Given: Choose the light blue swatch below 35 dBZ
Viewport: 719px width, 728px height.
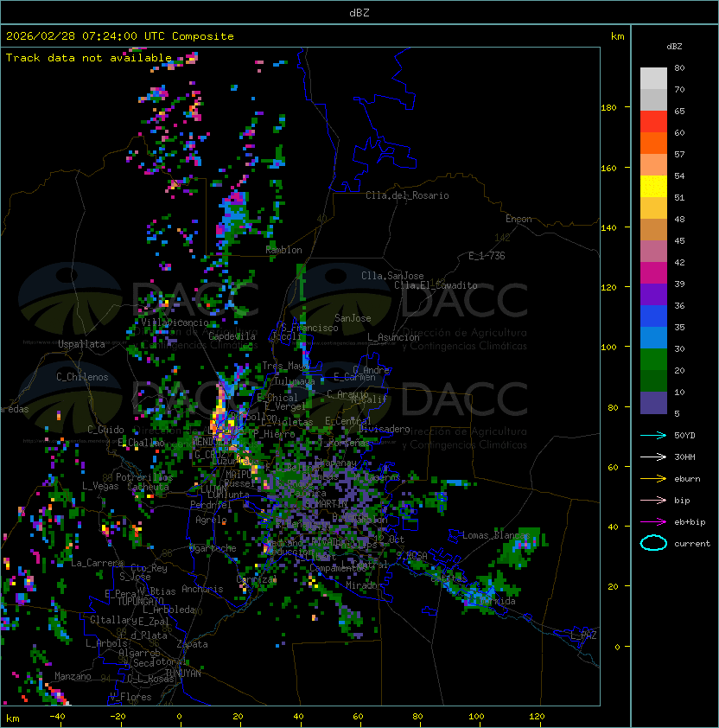Looking at the screenshot, I should 653,337.
